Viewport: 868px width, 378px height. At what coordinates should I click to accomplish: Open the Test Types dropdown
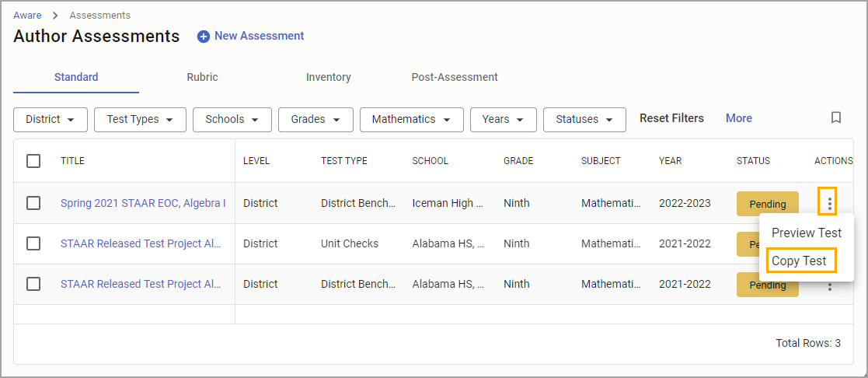pyautogui.click(x=140, y=119)
